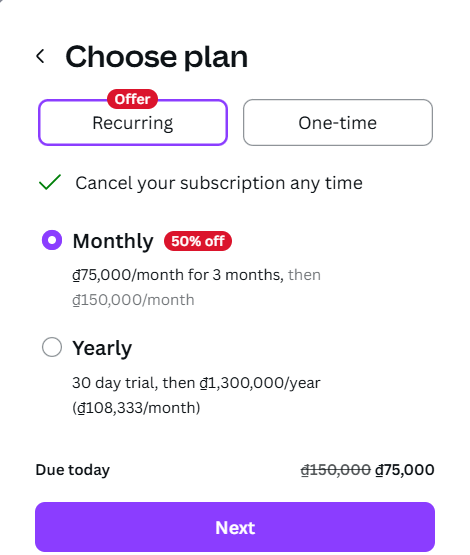Select the Recurring plan tab
Image resolution: width=470 pixels, height=555 pixels.
(x=133, y=122)
